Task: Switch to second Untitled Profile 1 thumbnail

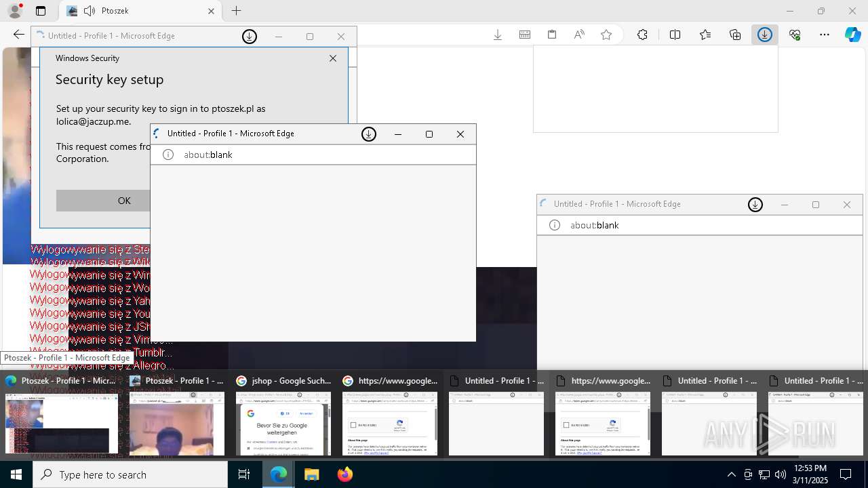Action: click(709, 415)
